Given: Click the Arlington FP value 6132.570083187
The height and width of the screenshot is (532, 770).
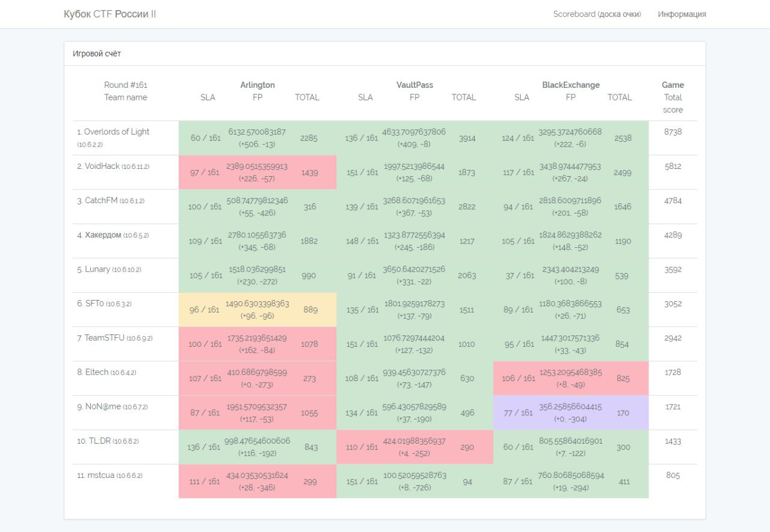Looking at the screenshot, I should tap(257, 132).
